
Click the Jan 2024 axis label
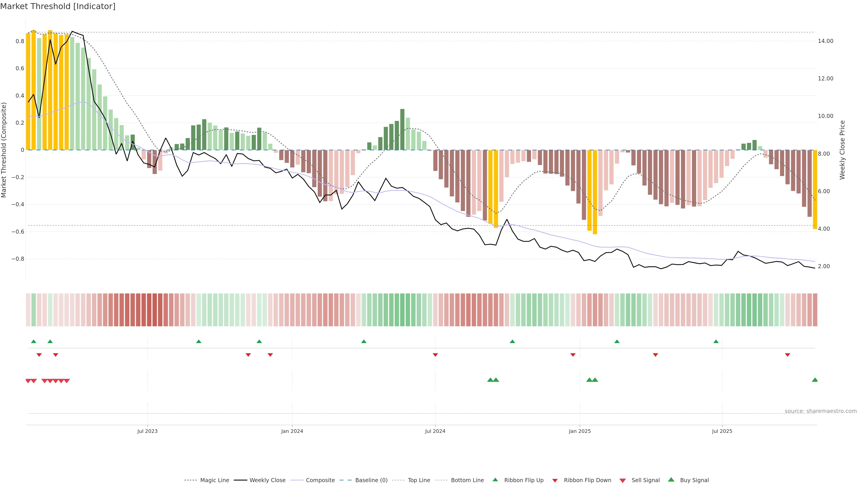[x=292, y=431]
